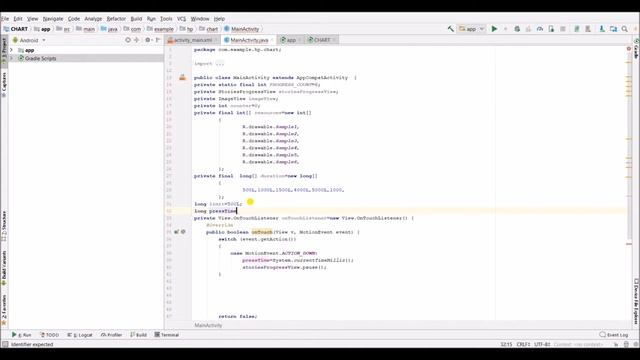
Task: Open Project panel settings gear
Action: coord(148,40)
